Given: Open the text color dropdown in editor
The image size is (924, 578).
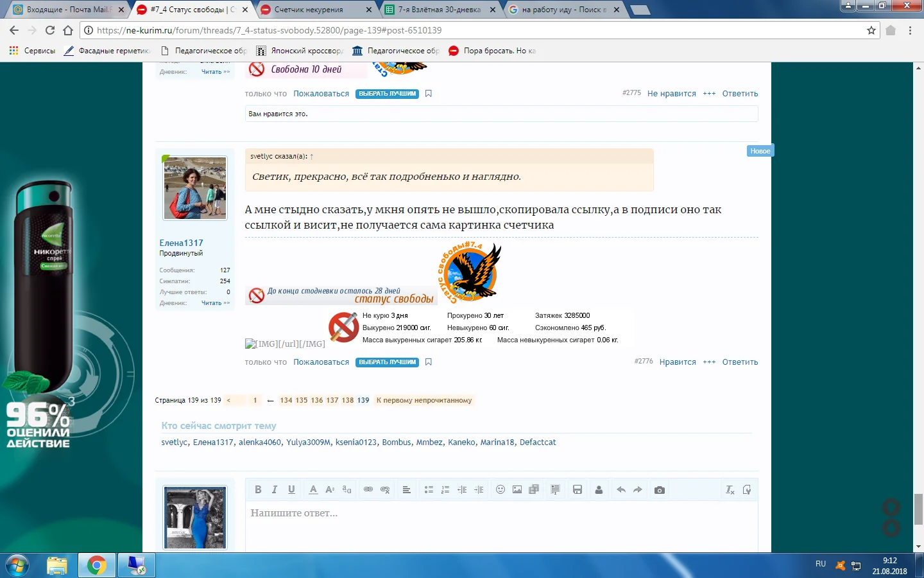Looking at the screenshot, I should [x=313, y=489].
